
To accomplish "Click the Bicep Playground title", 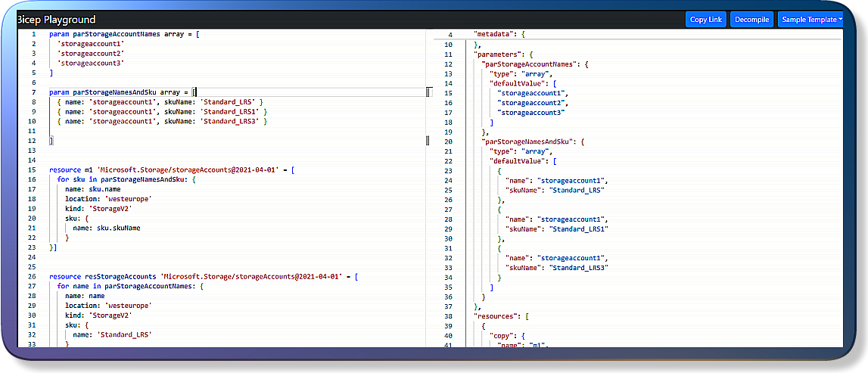I will (x=57, y=20).
